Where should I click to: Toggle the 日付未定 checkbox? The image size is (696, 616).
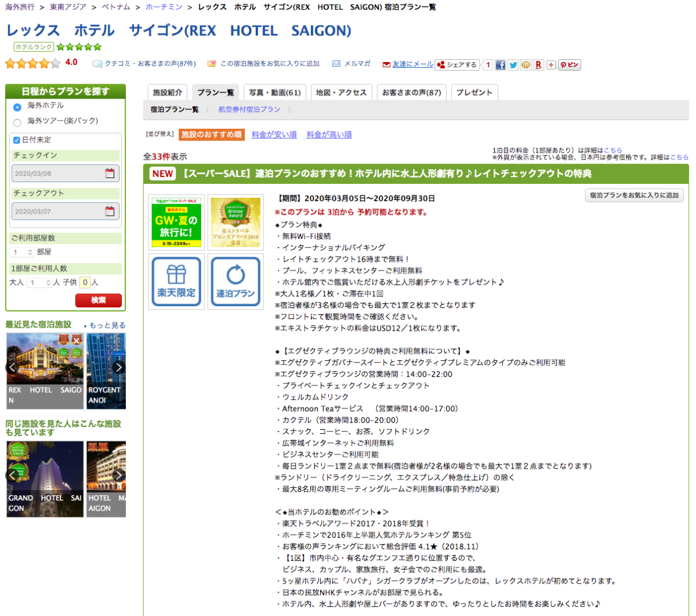coord(16,140)
